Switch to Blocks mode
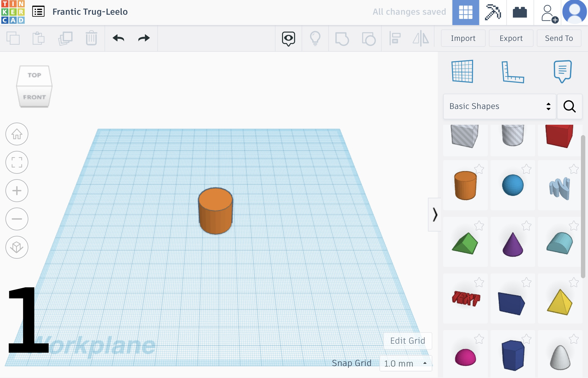This screenshot has width=588, height=378. (493, 13)
